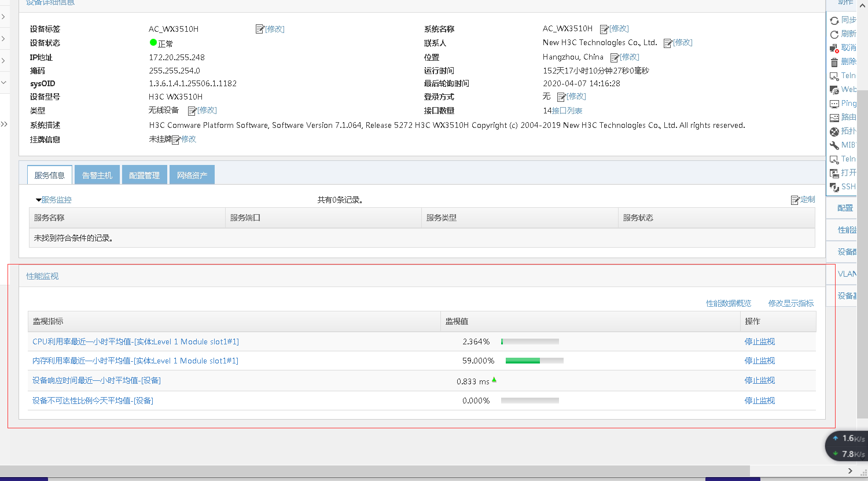Stop monitoring the 设备响应时间 row

[x=760, y=380]
